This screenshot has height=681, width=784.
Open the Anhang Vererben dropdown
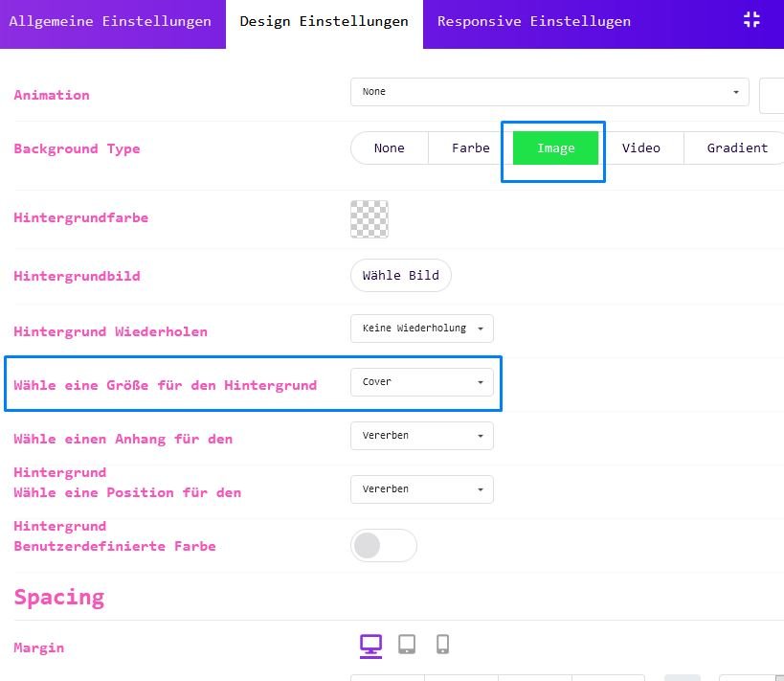tap(422, 436)
